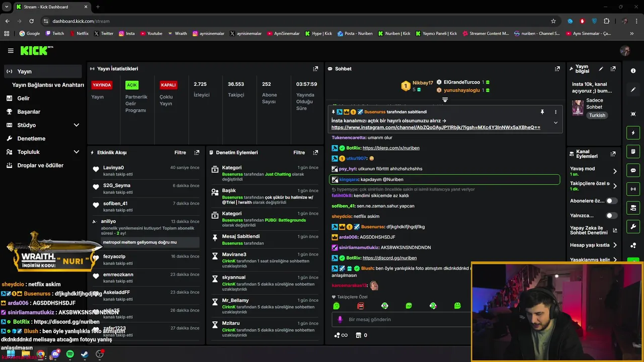Select Yayın in left navigation
The height and width of the screenshot is (362, 644).
tap(43, 71)
